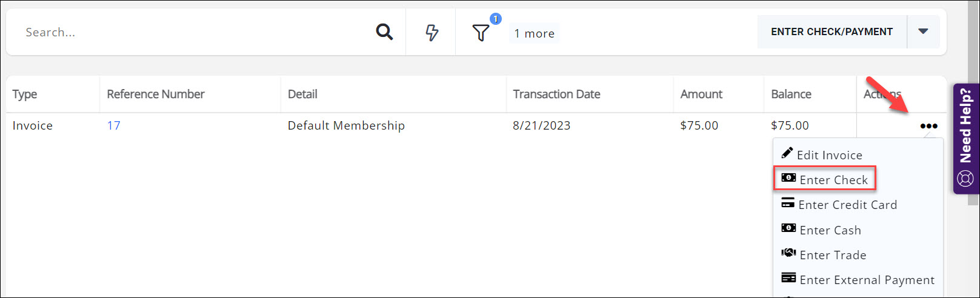
Task: Sort by the Amount column header
Action: [701, 94]
